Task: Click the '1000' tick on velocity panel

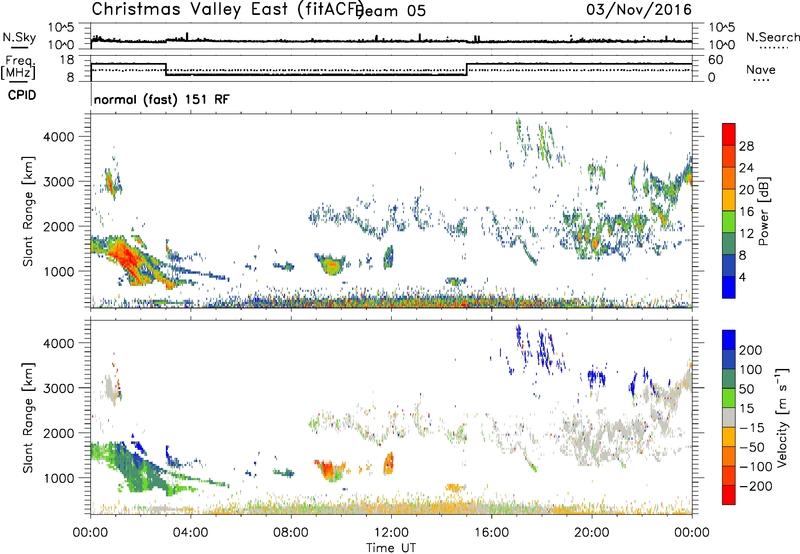Action: pyautogui.click(x=58, y=478)
